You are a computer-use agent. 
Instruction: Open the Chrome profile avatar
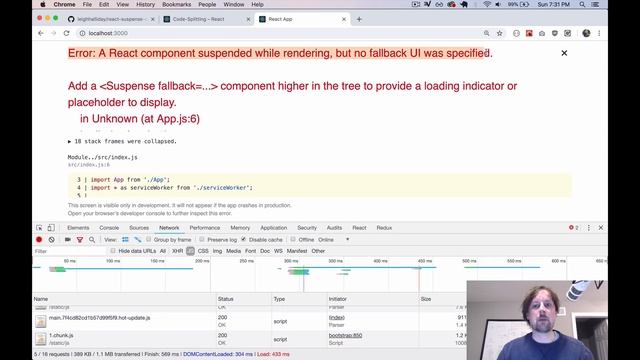587,33
